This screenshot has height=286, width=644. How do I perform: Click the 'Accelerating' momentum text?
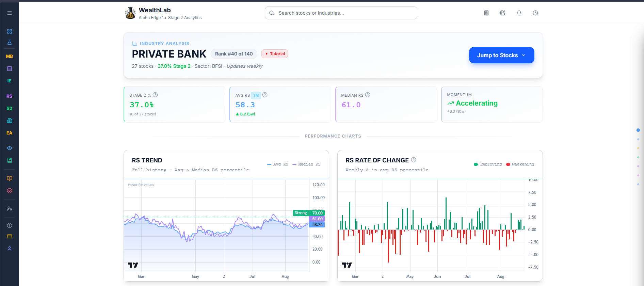pyautogui.click(x=477, y=103)
